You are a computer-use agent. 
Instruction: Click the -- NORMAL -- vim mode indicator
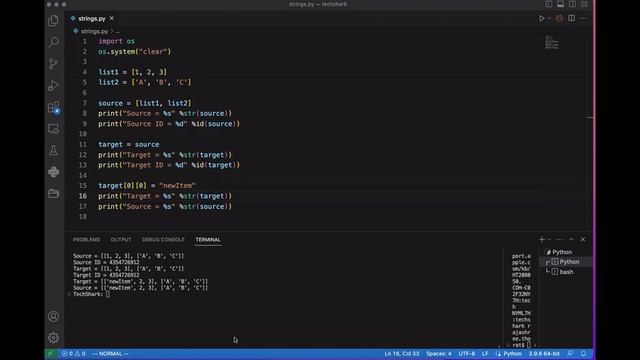point(111,354)
